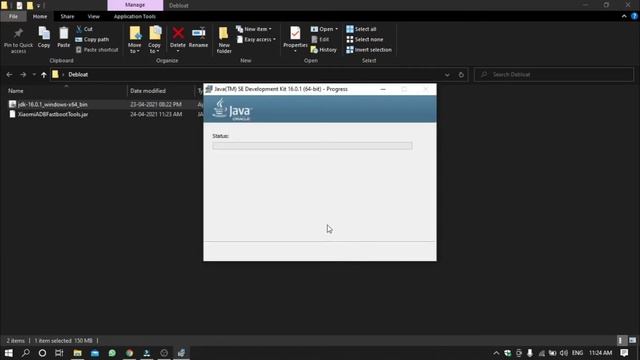
Task: Open the clock showing 11:24 AM
Action: point(600,353)
